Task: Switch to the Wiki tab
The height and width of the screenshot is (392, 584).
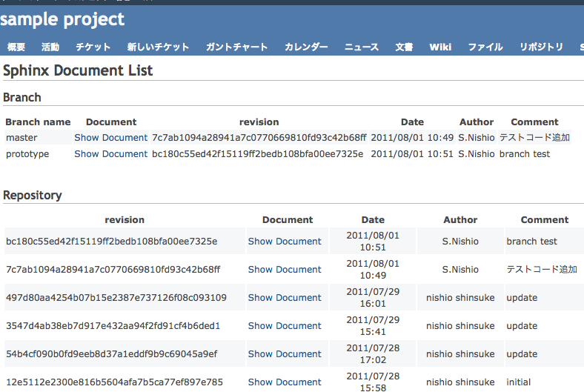Action: [440, 47]
